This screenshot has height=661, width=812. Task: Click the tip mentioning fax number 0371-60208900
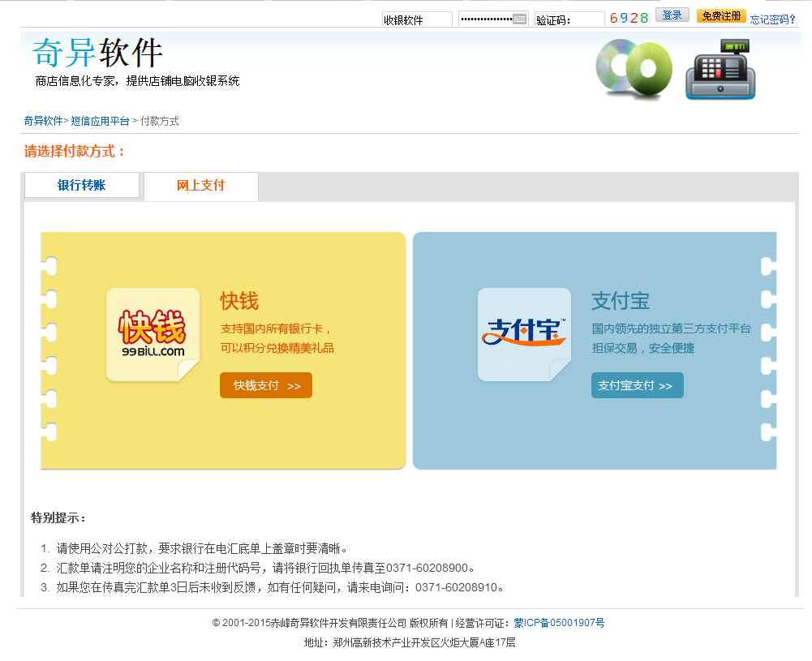click(265, 568)
